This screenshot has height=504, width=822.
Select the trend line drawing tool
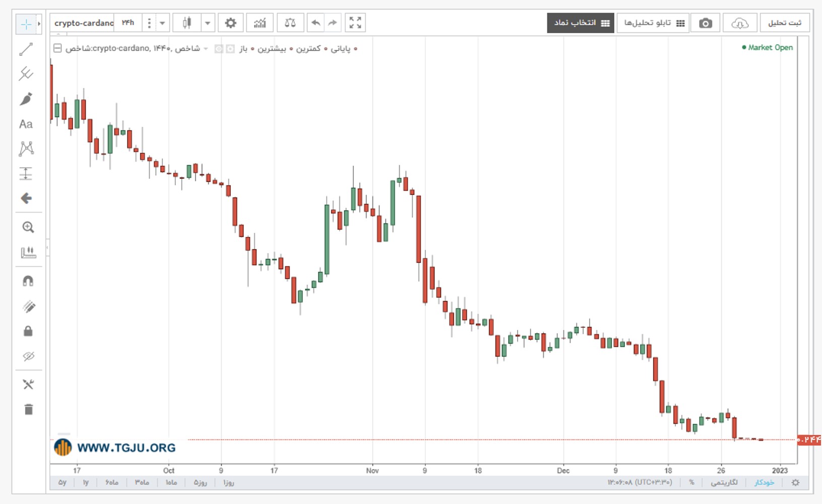26,49
